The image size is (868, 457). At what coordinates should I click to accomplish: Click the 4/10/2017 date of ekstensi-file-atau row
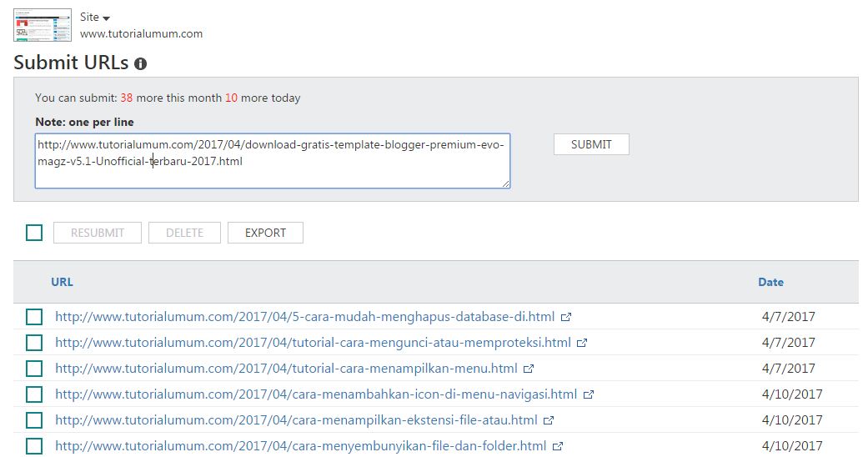792,420
